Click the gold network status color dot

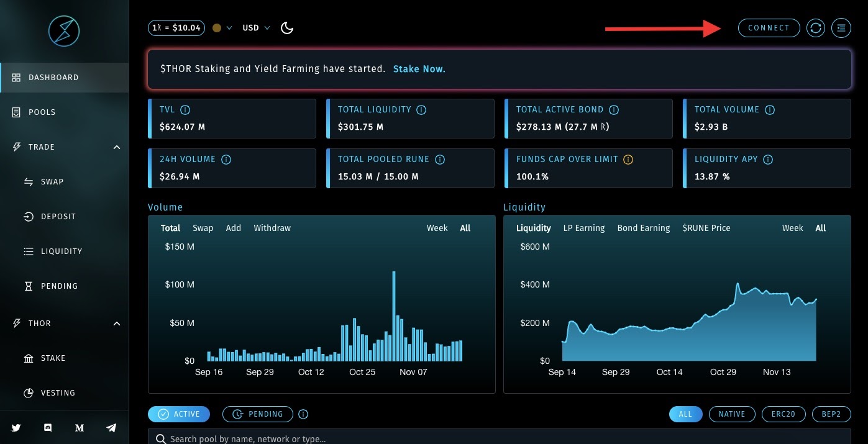[x=217, y=28]
